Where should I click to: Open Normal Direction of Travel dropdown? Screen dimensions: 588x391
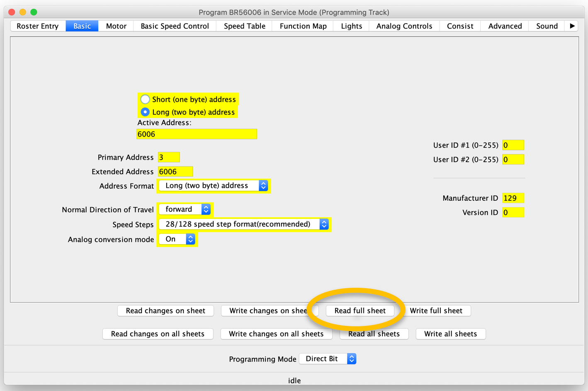tap(185, 209)
